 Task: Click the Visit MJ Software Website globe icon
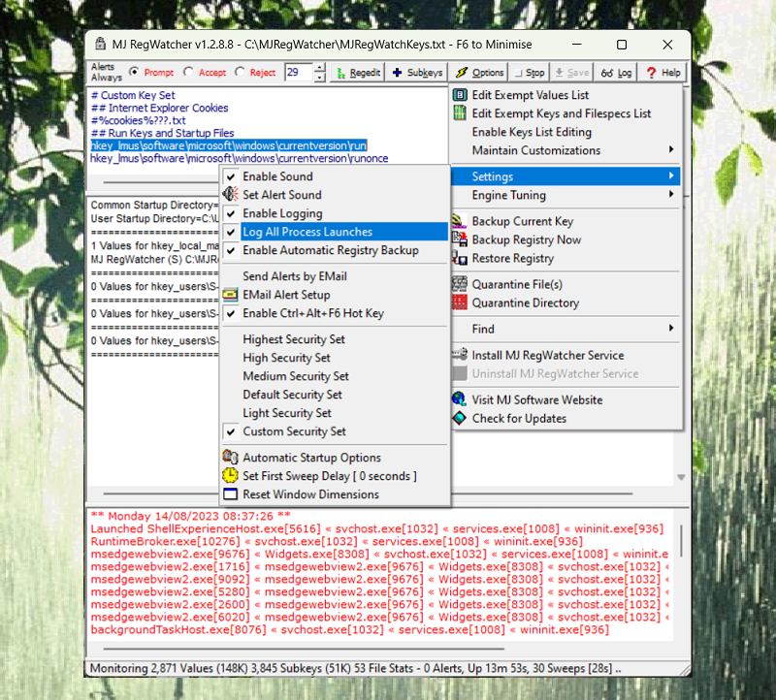[x=460, y=399]
